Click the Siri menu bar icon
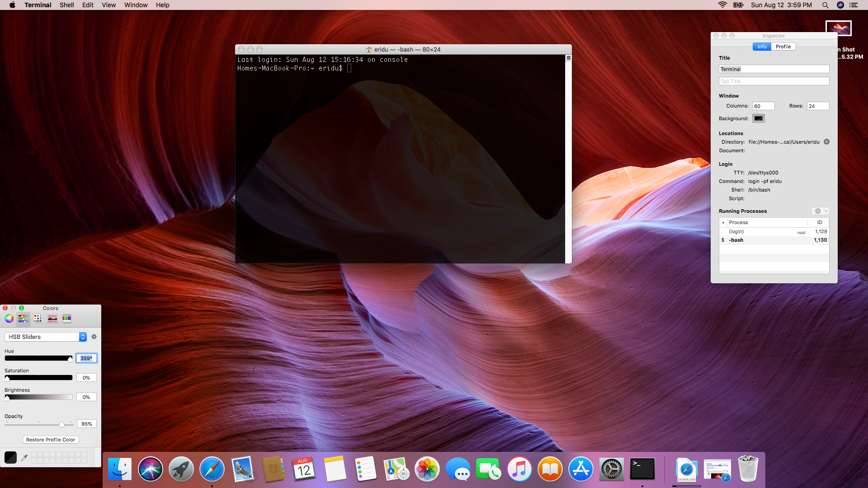Image resolution: width=868 pixels, height=488 pixels. coord(840,5)
